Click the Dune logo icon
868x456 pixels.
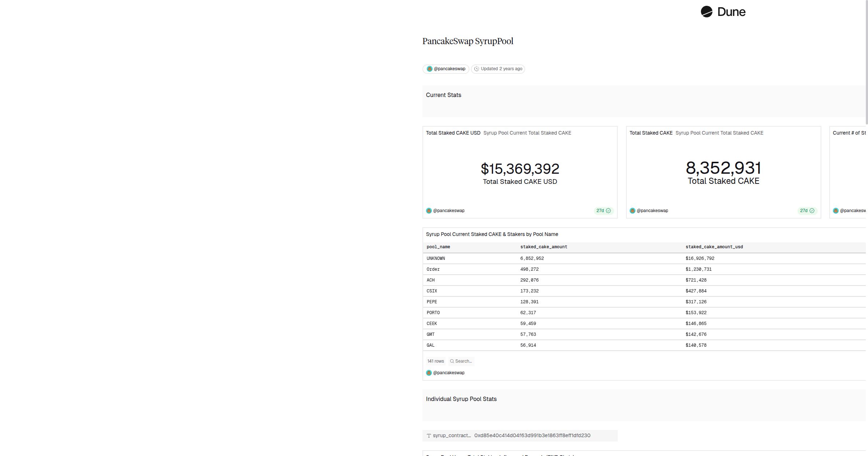click(x=706, y=12)
